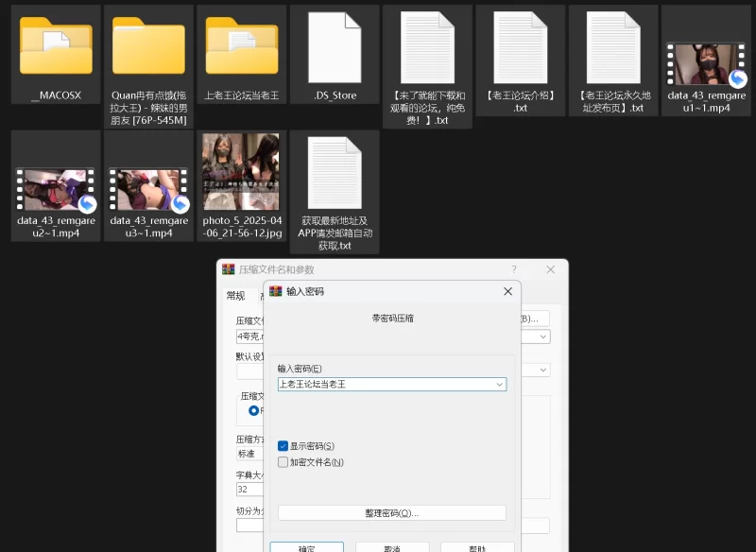
Task: Expand the password history dropdown arrow
Action: coord(499,385)
